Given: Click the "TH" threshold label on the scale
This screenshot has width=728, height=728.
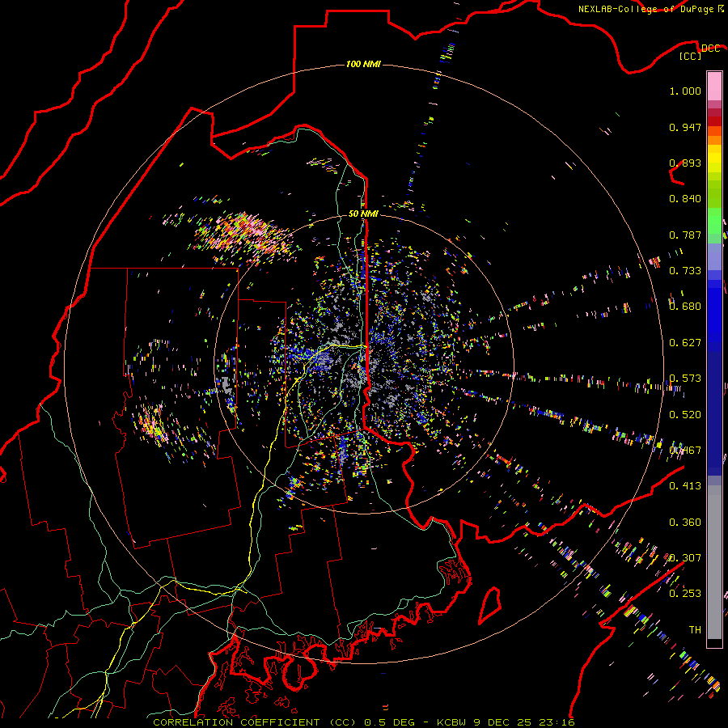Looking at the screenshot, I should pyautogui.click(x=695, y=630).
